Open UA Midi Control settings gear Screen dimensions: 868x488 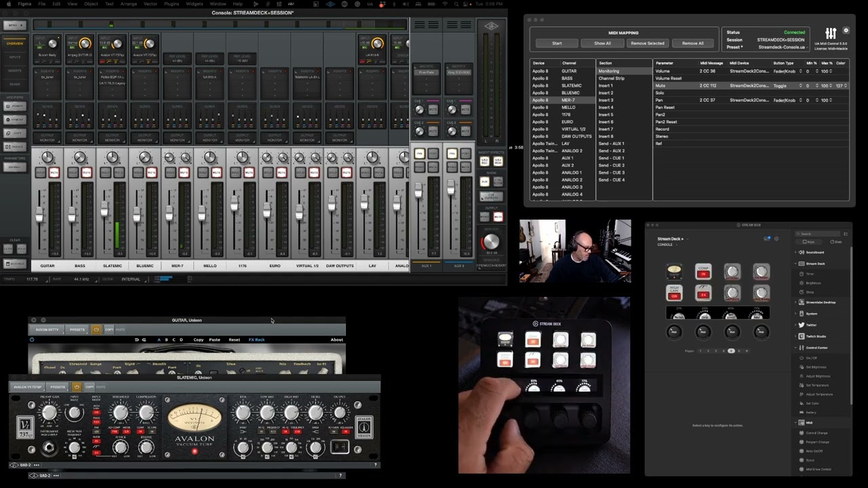(x=846, y=30)
